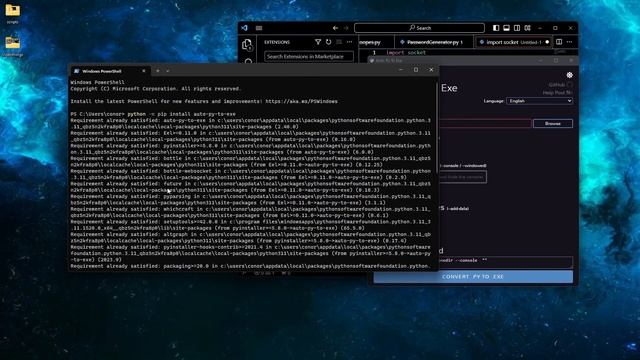Viewport: 640px width, 360px height.
Task: Open a new terminal tab with plus
Action: 158,71
